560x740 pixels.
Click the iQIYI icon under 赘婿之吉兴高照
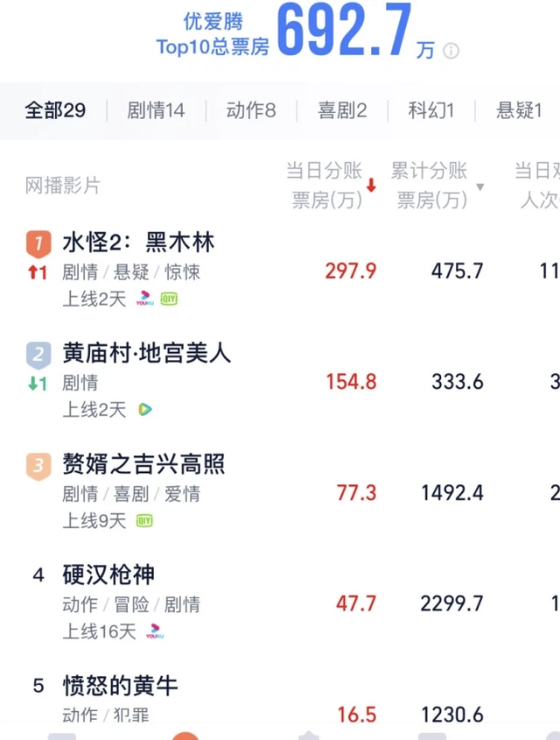[x=143, y=521]
